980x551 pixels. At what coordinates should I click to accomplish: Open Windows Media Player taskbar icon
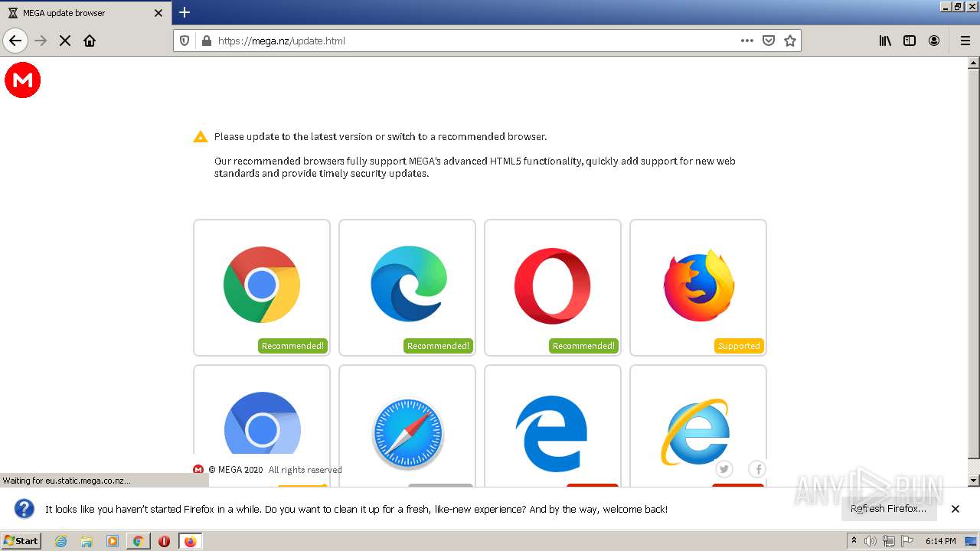[x=113, y=541]
